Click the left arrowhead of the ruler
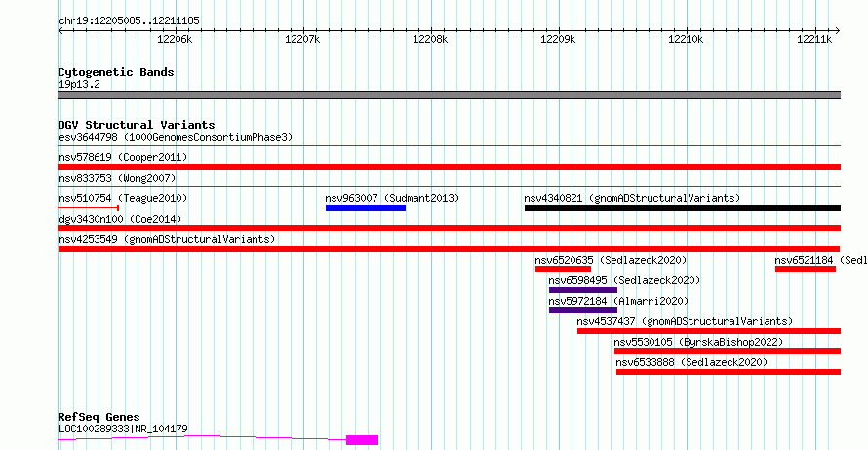This screenshot has width=868, height=450. [60, 31]
